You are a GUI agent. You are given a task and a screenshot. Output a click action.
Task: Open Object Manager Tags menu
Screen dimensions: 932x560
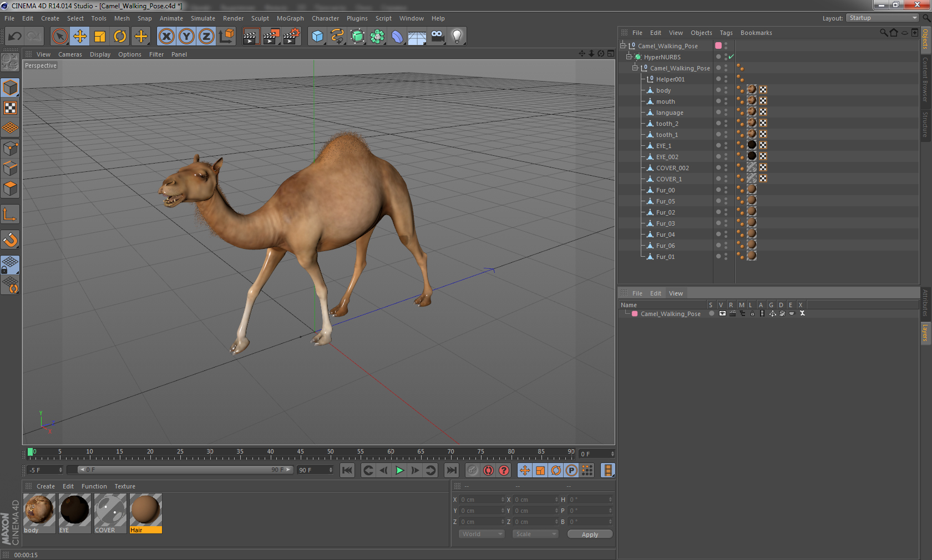(x=726, y=33)
